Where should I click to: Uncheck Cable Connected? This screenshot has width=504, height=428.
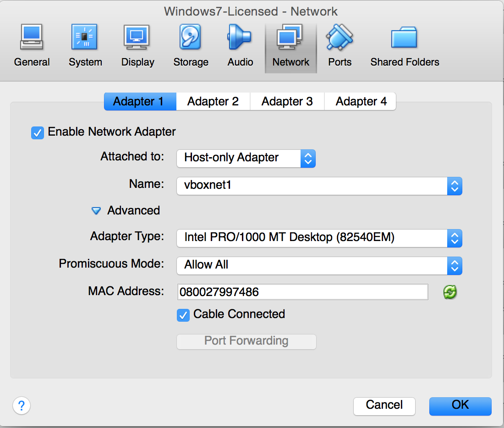[x=183, y=315]
